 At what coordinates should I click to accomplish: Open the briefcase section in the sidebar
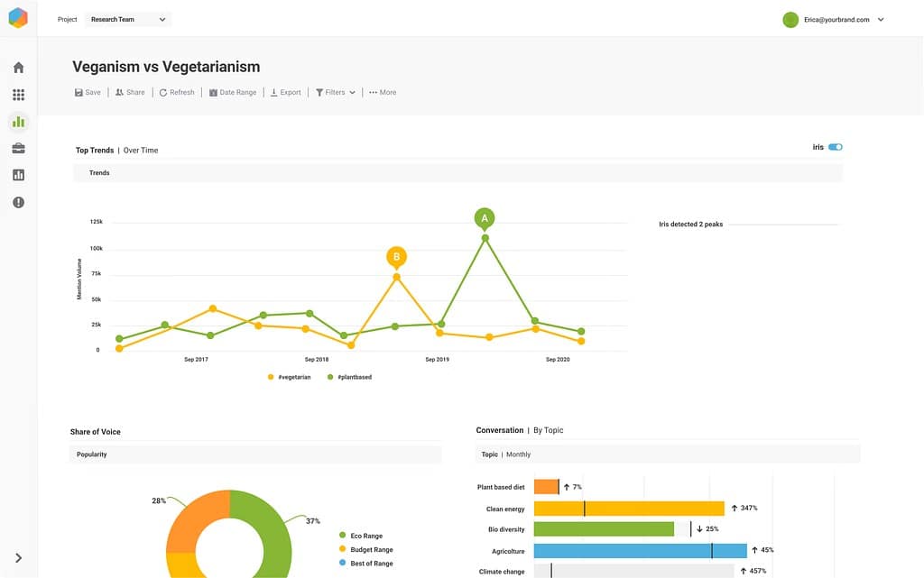tap(18, 147)
